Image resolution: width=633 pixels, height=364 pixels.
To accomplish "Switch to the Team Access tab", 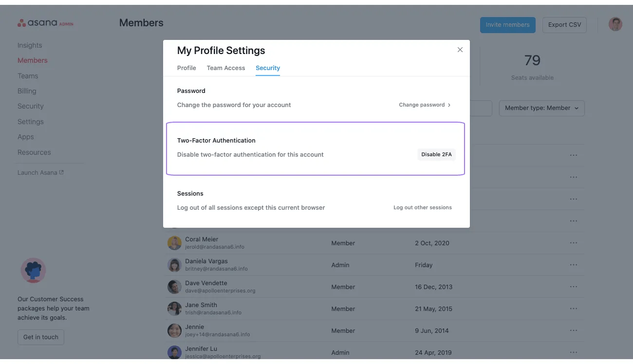I will coord(226,68).
